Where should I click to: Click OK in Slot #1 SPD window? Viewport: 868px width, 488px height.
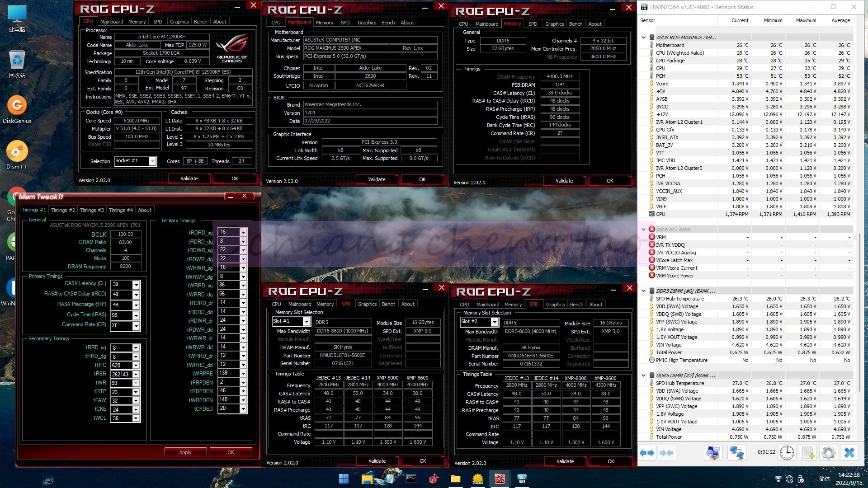423,461
